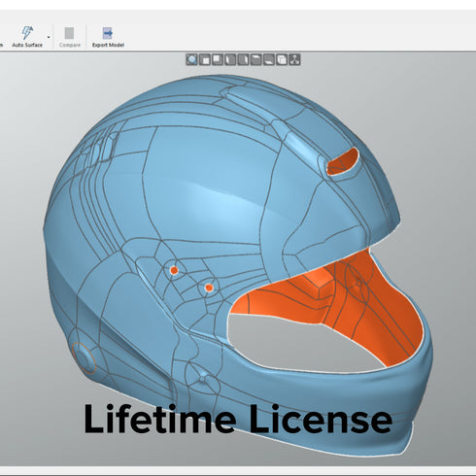Switch to front view cube icon
Image resolution: width=476 pixels, height=476 pixels.
[205, 60]
